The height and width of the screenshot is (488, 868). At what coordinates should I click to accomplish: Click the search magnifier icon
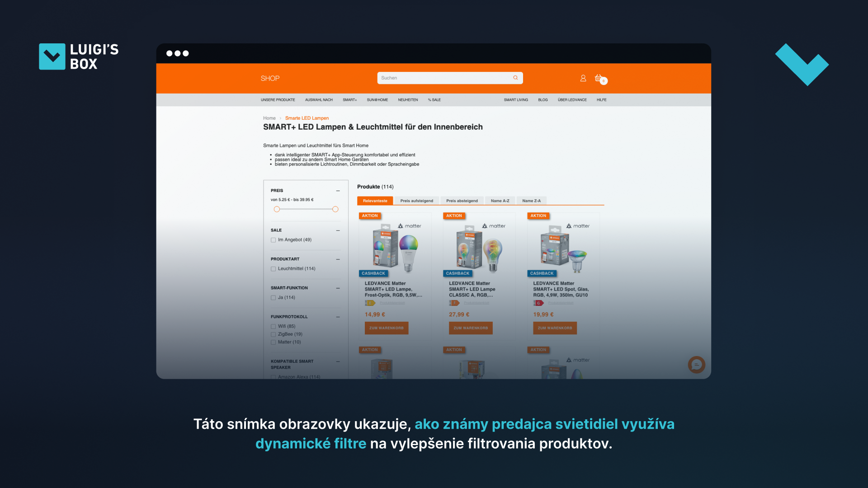click(515, 78)
